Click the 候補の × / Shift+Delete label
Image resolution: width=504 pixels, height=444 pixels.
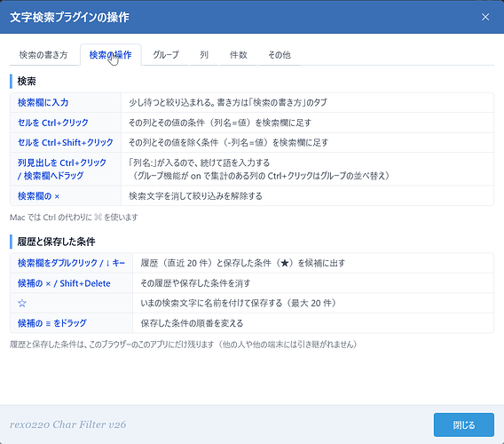pyautogui.click(x=64, y=283)
